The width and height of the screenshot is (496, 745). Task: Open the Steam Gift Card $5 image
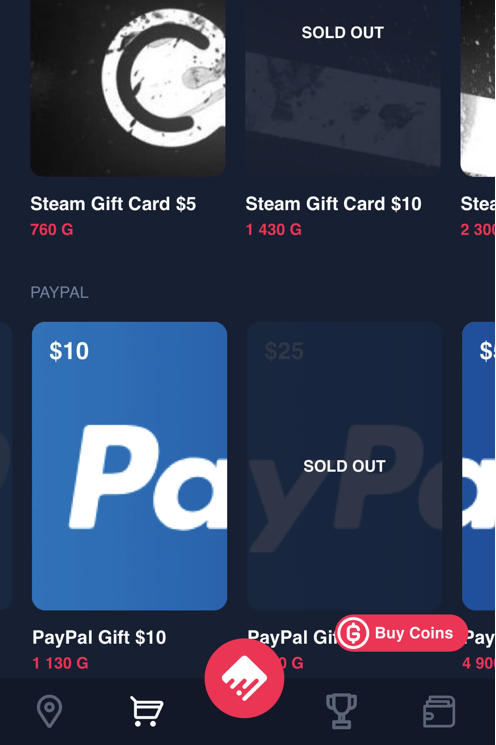[x=128, y=88]
